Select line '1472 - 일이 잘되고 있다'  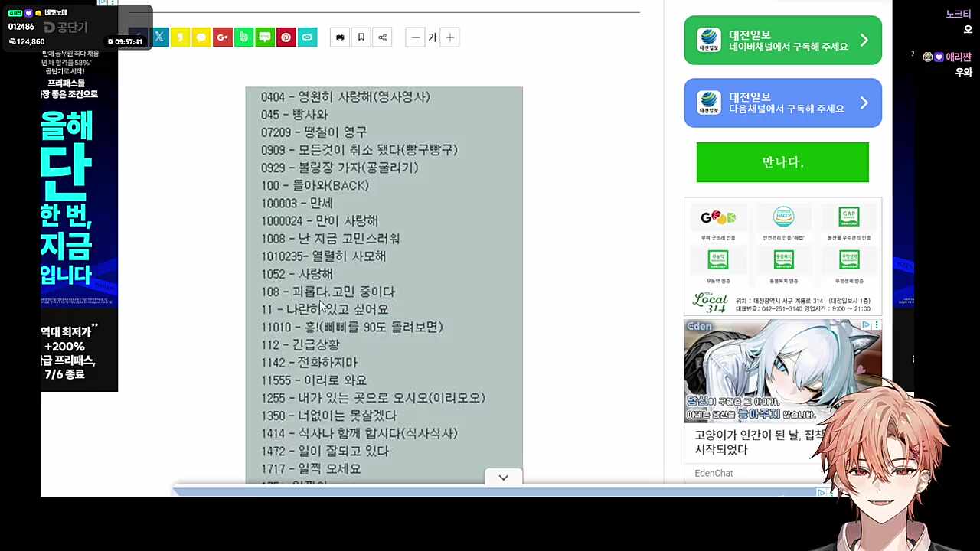coord(325,451)
